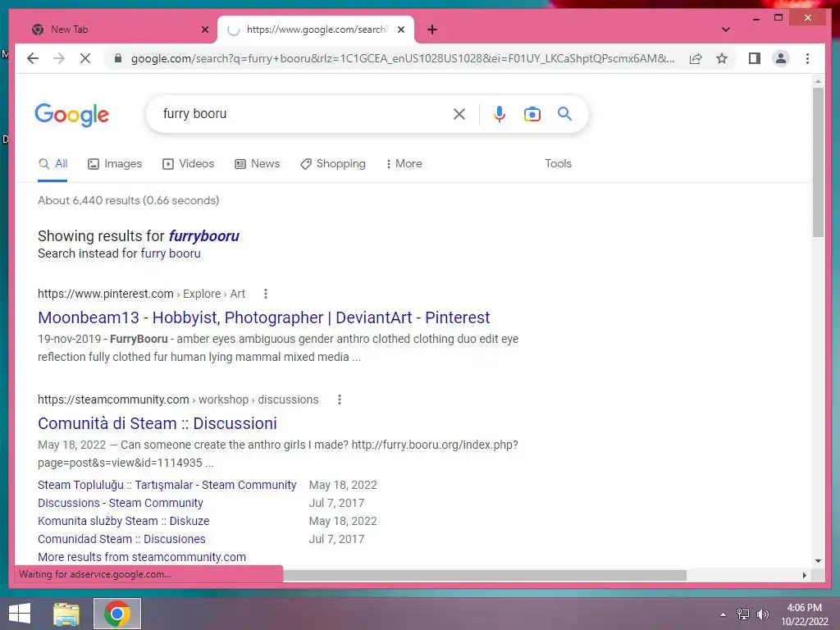This screenshot has width=840, height=630.
Task: Show hidden system tray icons
Action: coord(724,614)
